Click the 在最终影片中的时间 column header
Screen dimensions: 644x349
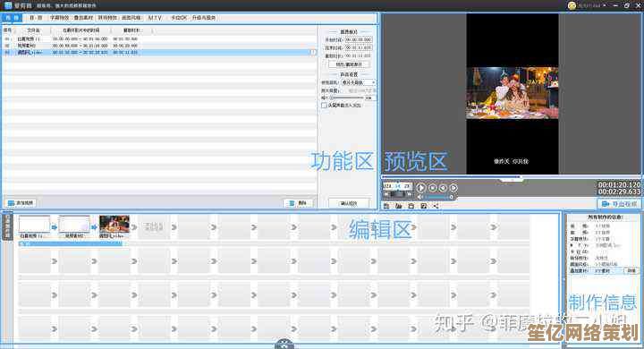click(80, 30)
